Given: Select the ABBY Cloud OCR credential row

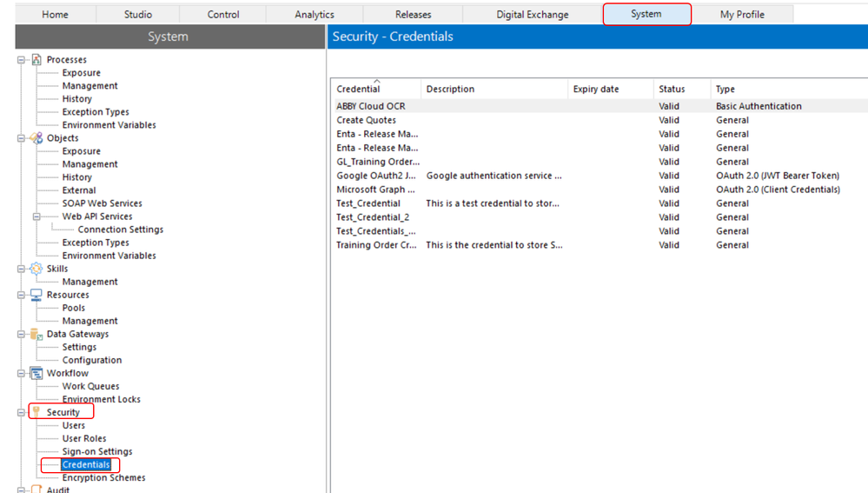Looking at the screenshot, I should click(x=371, y=106).
